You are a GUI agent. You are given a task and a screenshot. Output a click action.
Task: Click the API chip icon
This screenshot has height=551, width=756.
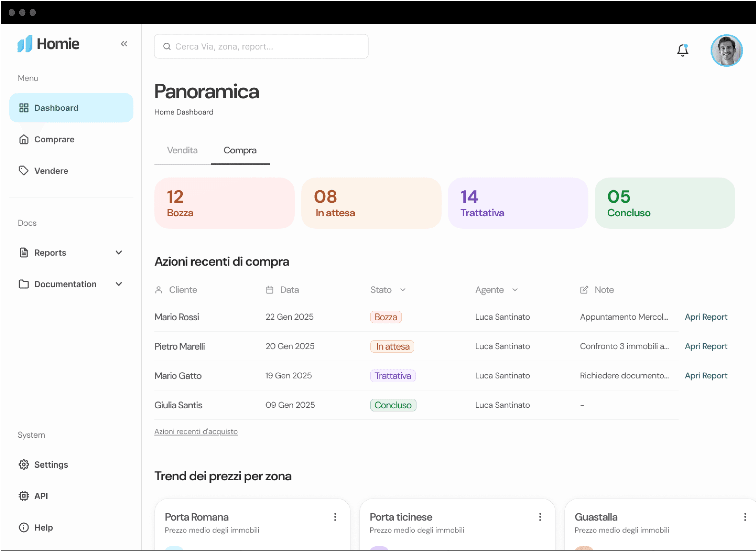[24, 496]
